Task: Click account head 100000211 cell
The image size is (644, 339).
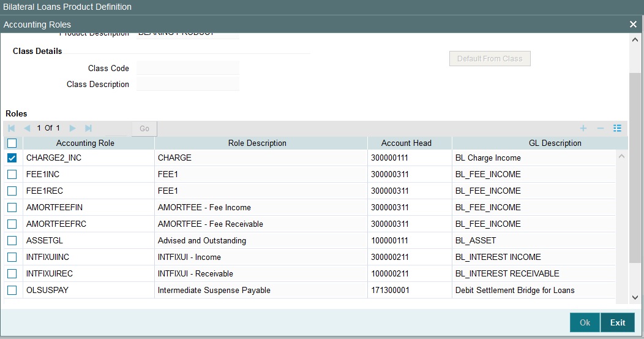Action: [x=410, y=273]
